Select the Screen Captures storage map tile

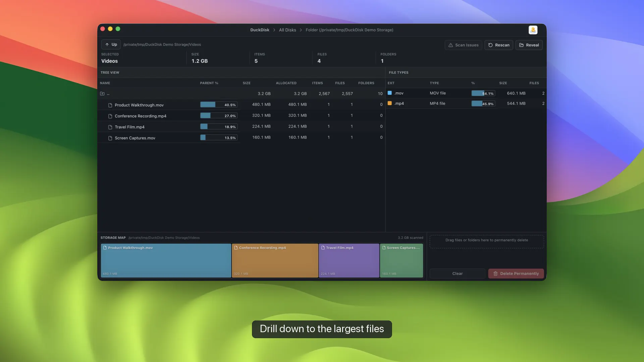click(401, 261)
